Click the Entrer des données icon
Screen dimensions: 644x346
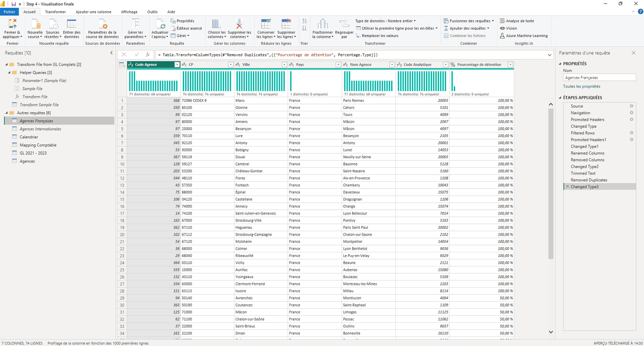[72, 24]
